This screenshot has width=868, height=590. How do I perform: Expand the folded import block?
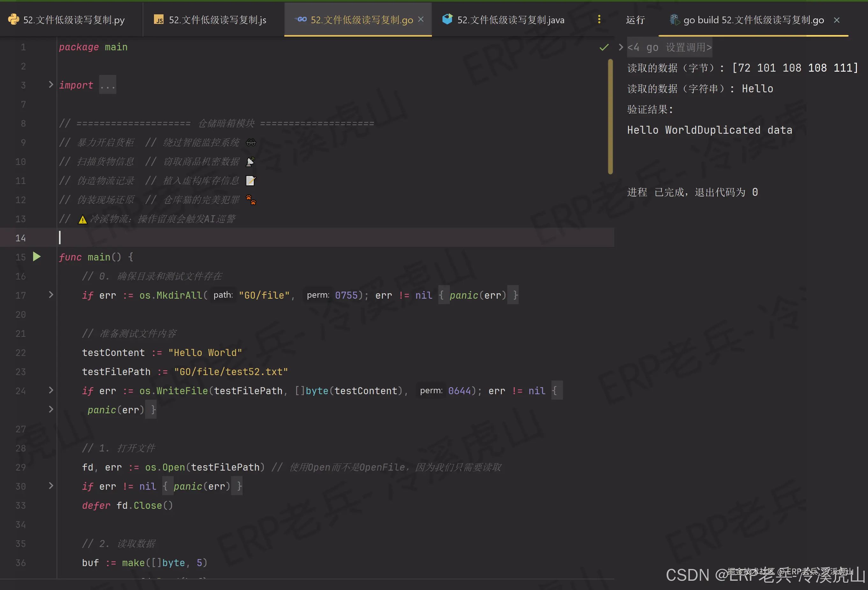click(x=51, y=85)
